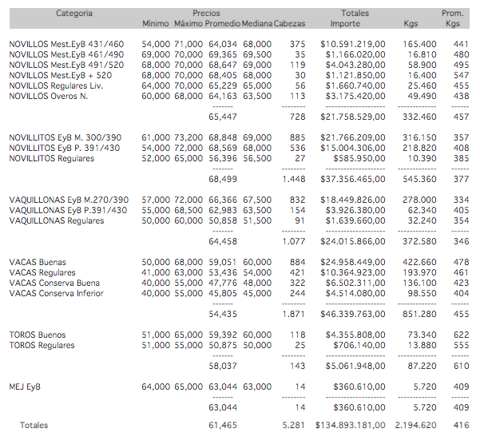Click the NOVILLOS Overos N. row label
Screen dimensions: 480x448
pyautogui.click(x=48, y=96)
